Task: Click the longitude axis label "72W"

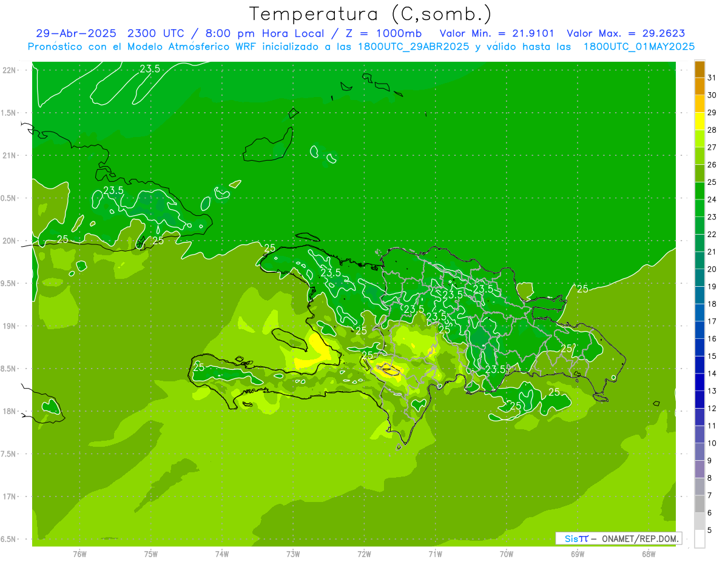Action: (364, 554)
